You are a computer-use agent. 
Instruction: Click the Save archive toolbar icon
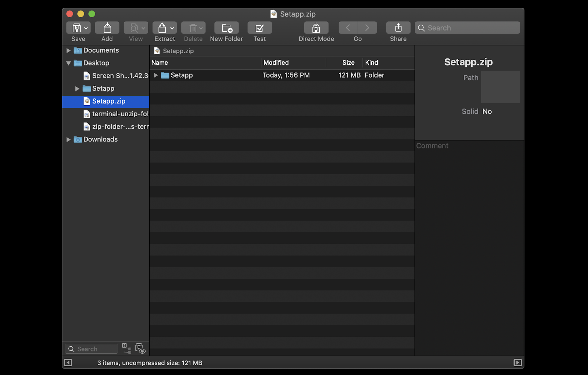[76, 28]
